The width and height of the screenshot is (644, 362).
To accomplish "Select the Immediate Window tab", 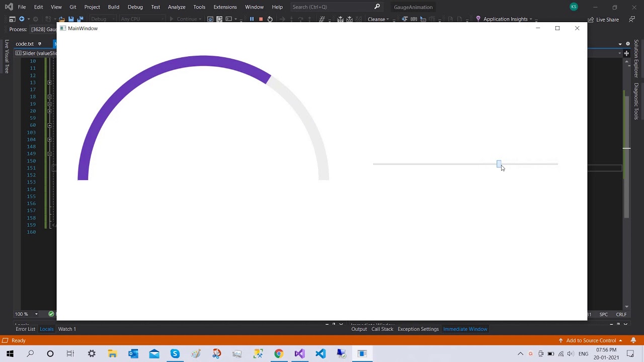I will point(465,329).
